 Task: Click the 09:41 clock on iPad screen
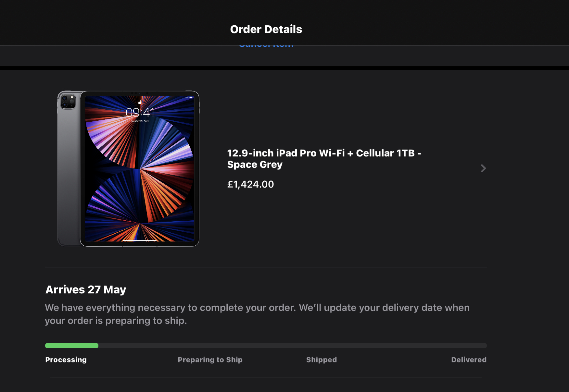click(140, 113)
